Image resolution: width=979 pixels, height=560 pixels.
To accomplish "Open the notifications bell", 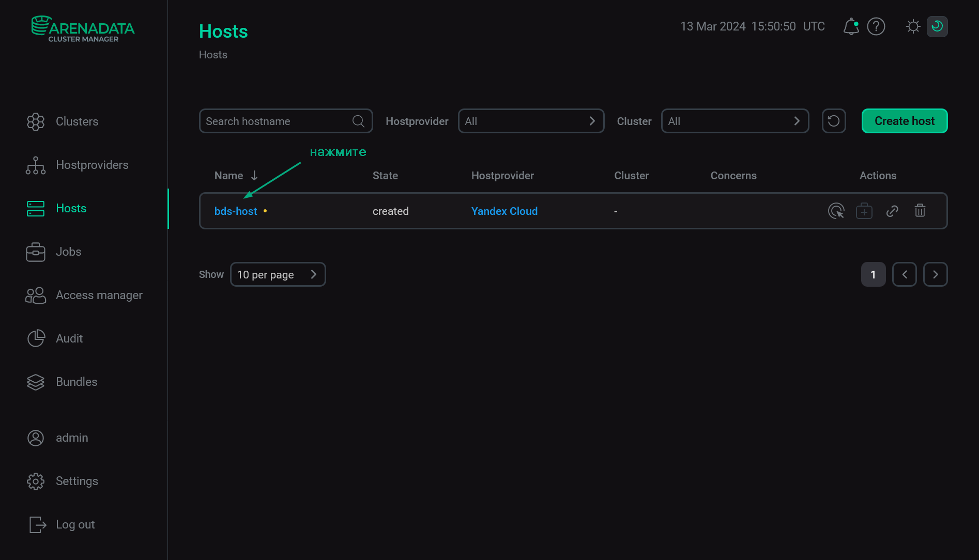I will pos(851,26).
